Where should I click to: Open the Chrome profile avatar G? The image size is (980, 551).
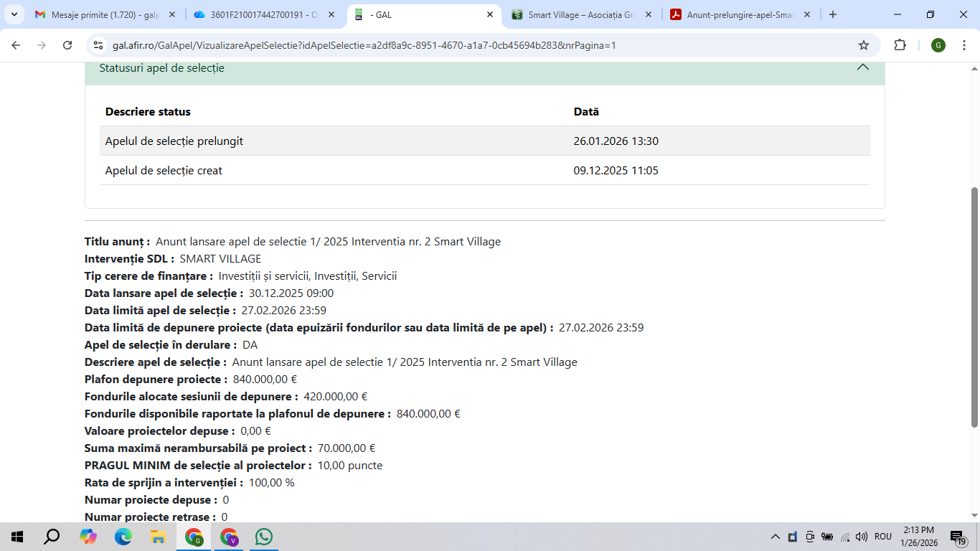pos(938,45)
